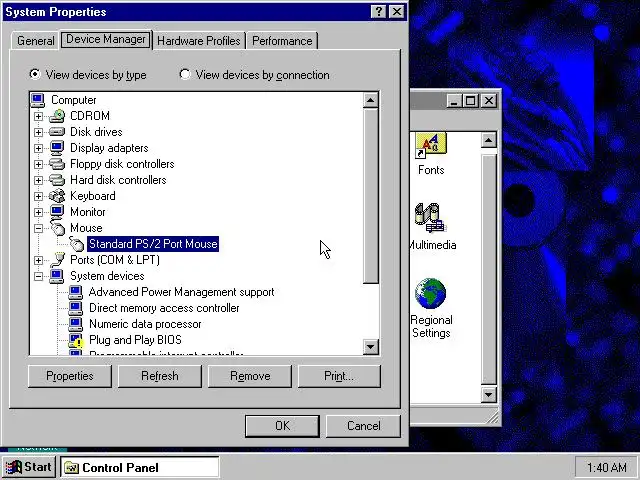
Task: Click the Direct memory access controller icon
Action: click(x=76, y=308)
